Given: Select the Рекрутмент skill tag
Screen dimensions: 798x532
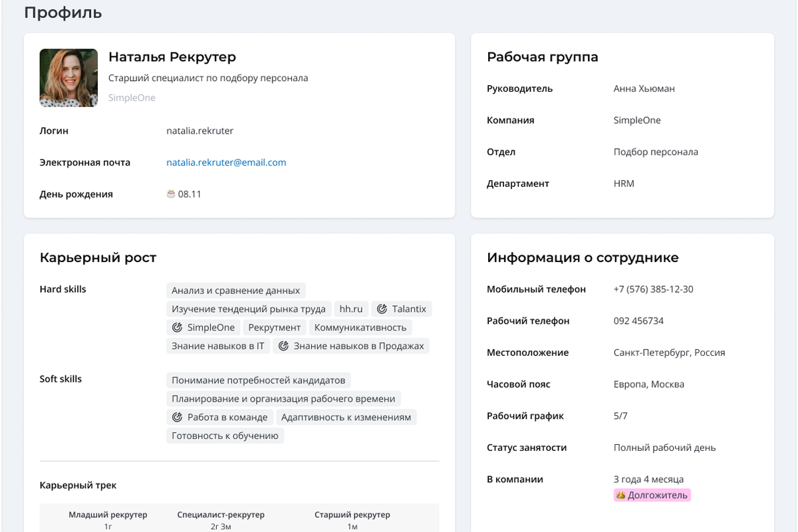Looking at the screenshot, I should pyautogui.click(x=274, y=327).
